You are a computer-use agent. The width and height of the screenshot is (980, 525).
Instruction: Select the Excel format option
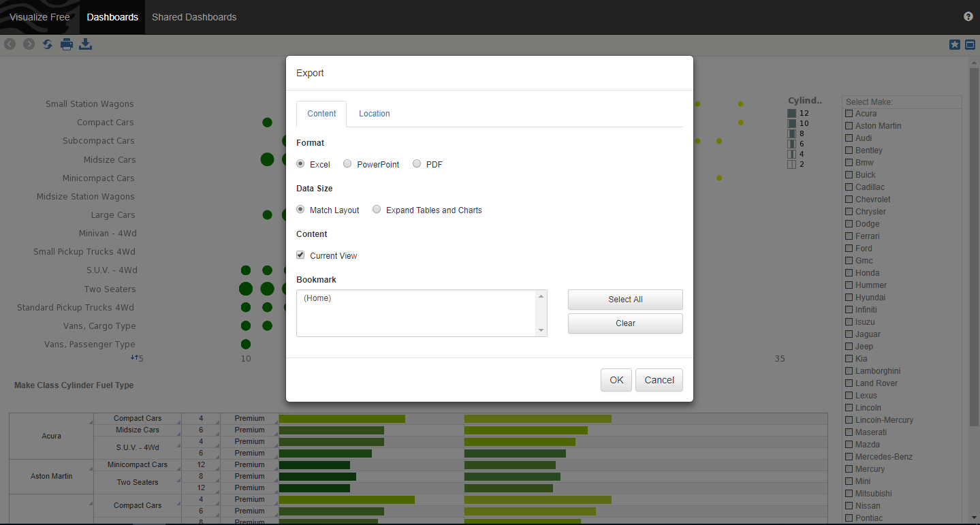[x=300, y=163]
